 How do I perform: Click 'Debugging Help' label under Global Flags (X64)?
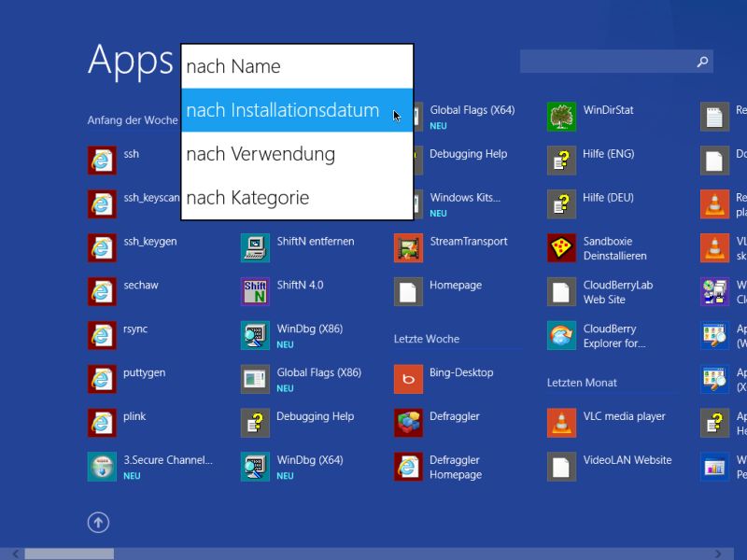pos(469,154)
